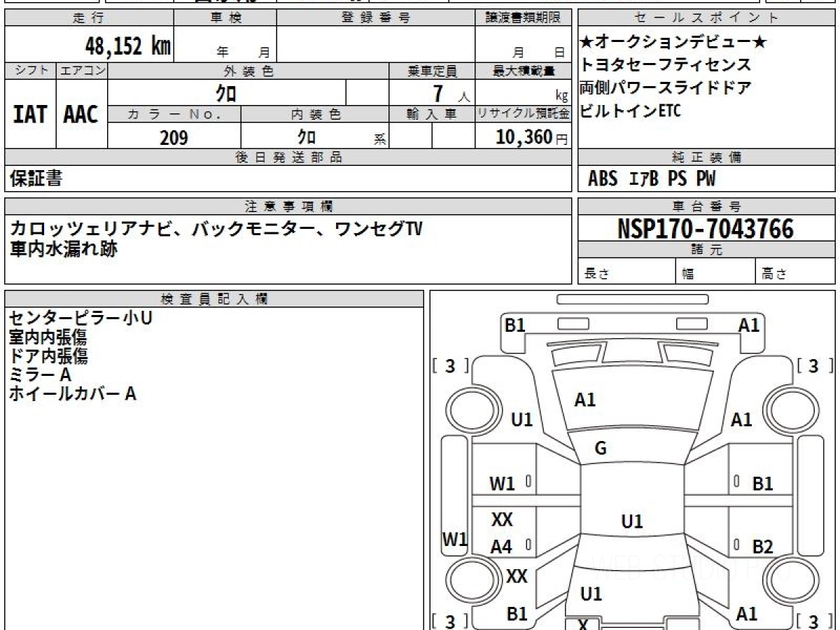The width and height of the screenshot is (840, 630).
Task: Click the 登録番号 header
Action: pos(376,18)
